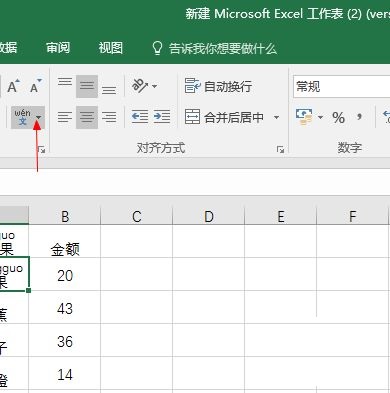
Task: Select the cell containing 36
Action: [65, 340]
